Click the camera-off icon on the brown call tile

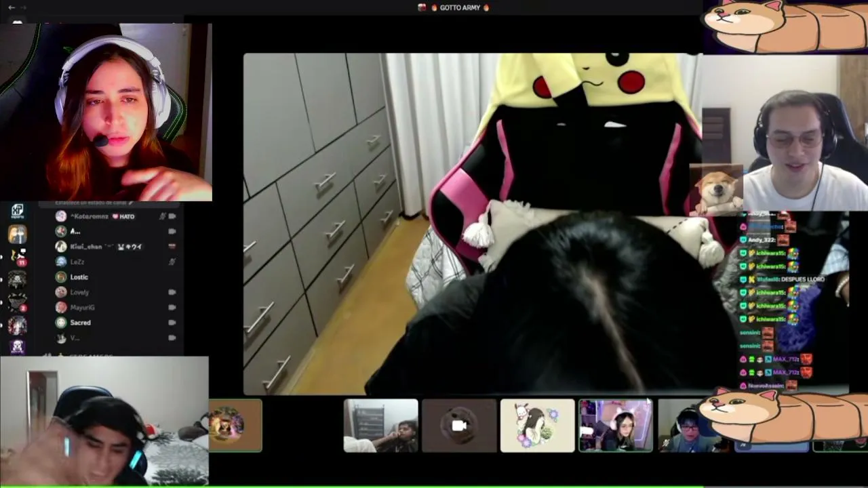tap(459, 426)
